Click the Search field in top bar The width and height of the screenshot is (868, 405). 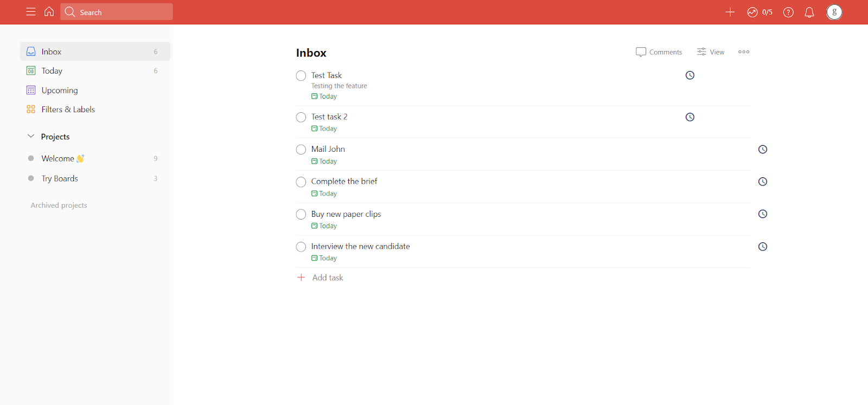(x=117, y=12)
